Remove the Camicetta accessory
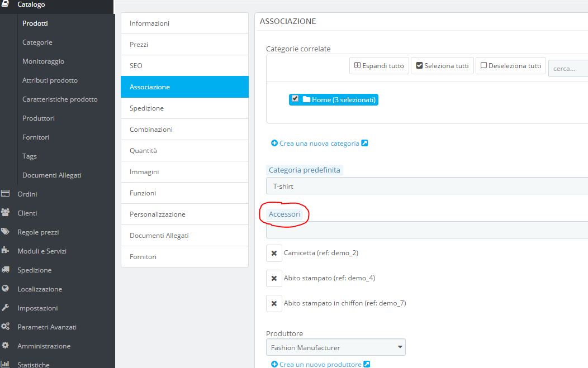 click(x=274, y=253)
